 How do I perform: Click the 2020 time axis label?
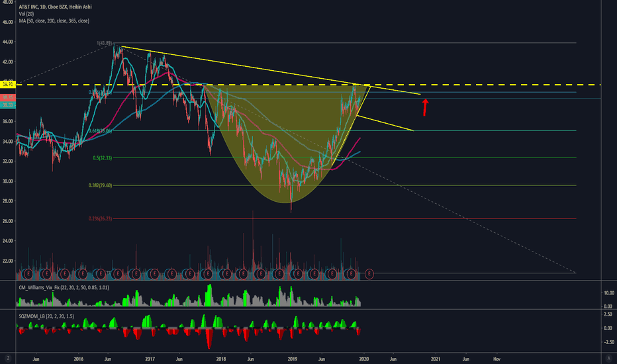pyautogui.click(x=364, y=359)
